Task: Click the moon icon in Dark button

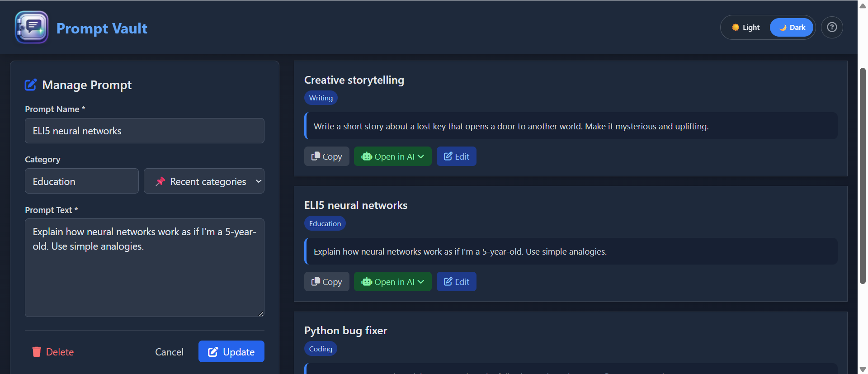Action: [783, 28]
